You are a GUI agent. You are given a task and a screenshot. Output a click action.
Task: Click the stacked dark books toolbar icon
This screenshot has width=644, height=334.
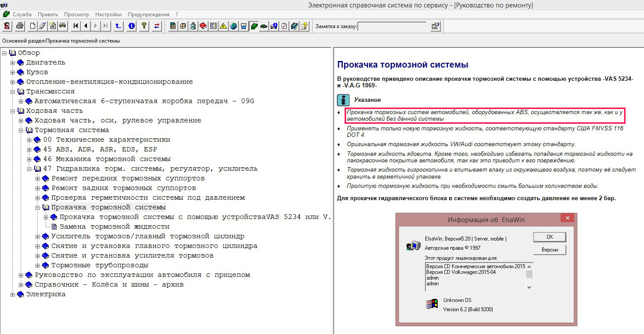click(x=294, y=26)
